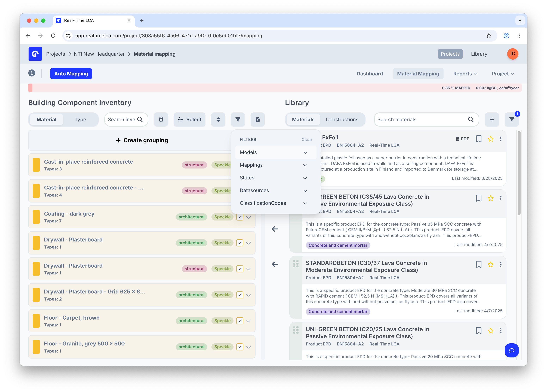Star the UNI-GREEN BETON C20/25 card
Image resolution: width=547 pixels, height=392 pixels.
[x=491, y=331]
